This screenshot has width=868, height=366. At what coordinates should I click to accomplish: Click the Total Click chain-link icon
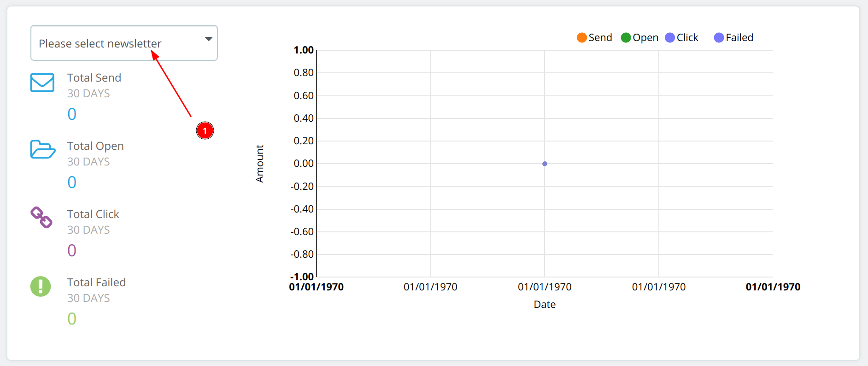41,217
